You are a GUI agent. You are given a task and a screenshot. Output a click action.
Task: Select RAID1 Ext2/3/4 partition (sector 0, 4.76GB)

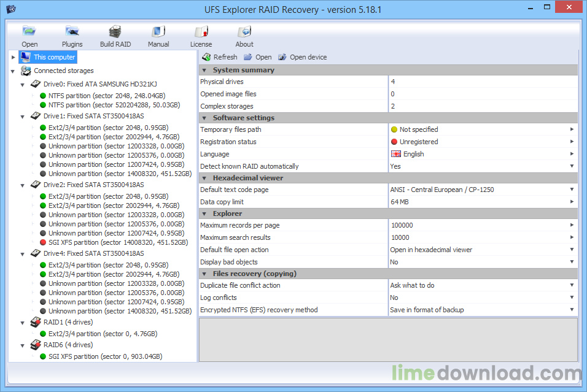click(103, 334)
